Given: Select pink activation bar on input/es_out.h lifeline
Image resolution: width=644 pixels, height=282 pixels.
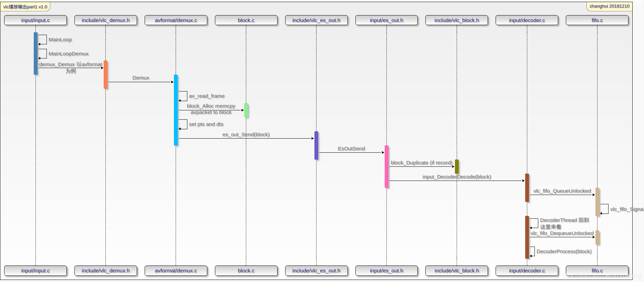Looking at the screenshot, I should [386, 166].
